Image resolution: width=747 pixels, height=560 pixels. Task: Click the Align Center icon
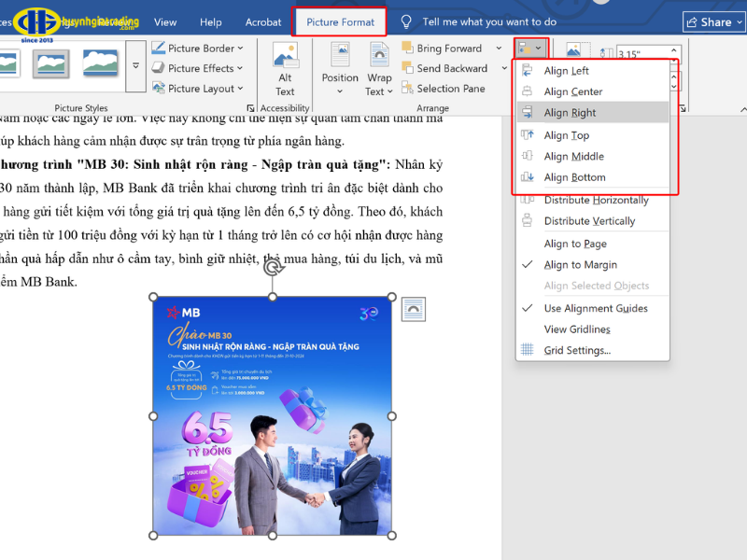point(527,91)
